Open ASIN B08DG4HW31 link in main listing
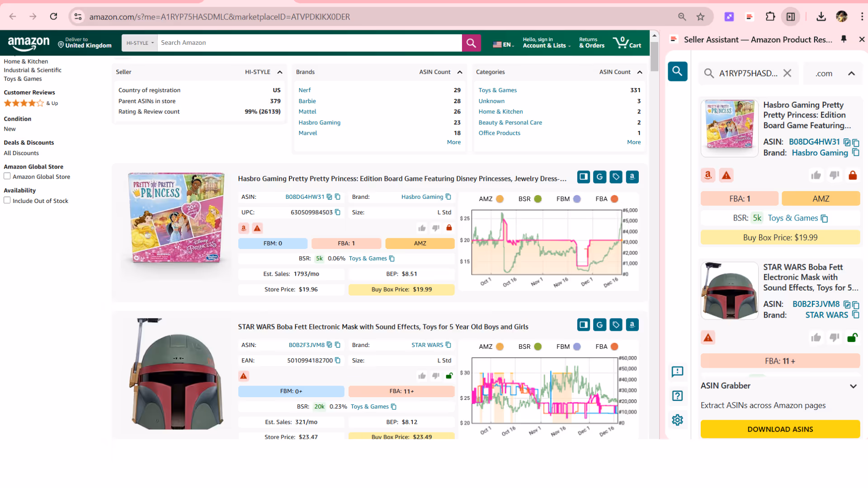Image resolution: width=868 pixels, height=488 pixels. pos(305,197)
